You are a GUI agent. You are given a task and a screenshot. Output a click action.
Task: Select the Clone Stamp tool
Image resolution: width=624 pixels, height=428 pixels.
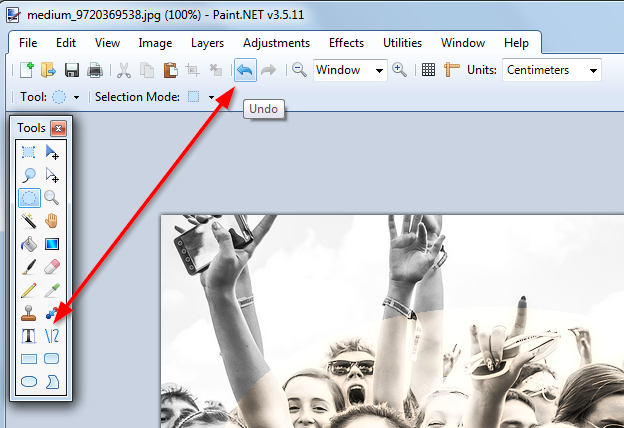pos(29,313)
